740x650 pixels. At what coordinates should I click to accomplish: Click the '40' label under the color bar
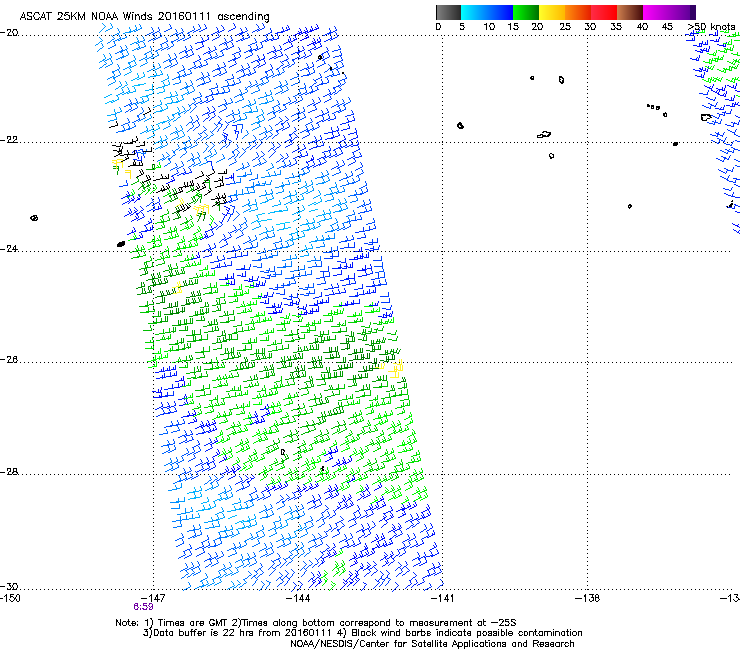point(642,27)
